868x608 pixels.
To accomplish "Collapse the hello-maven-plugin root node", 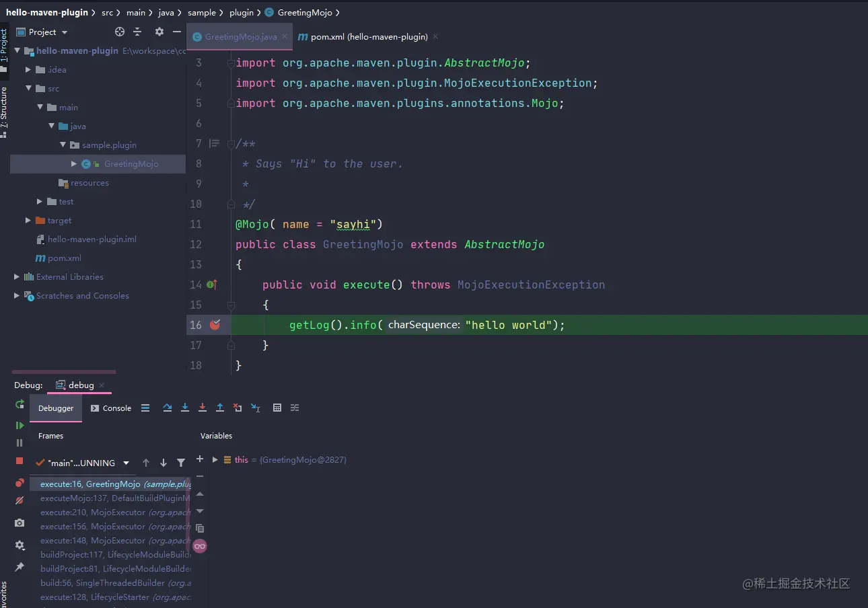I will pos(17,51).
